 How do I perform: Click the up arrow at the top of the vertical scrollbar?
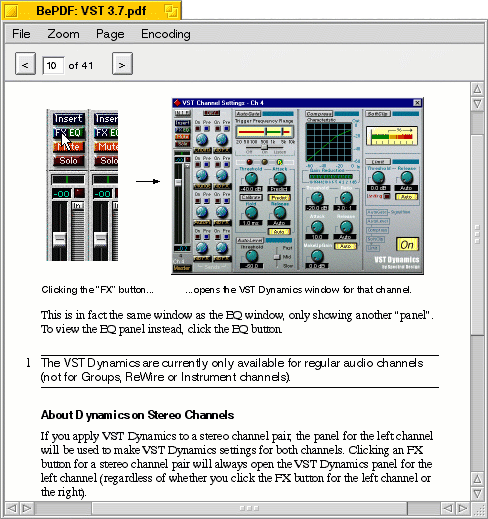(477, 89)
